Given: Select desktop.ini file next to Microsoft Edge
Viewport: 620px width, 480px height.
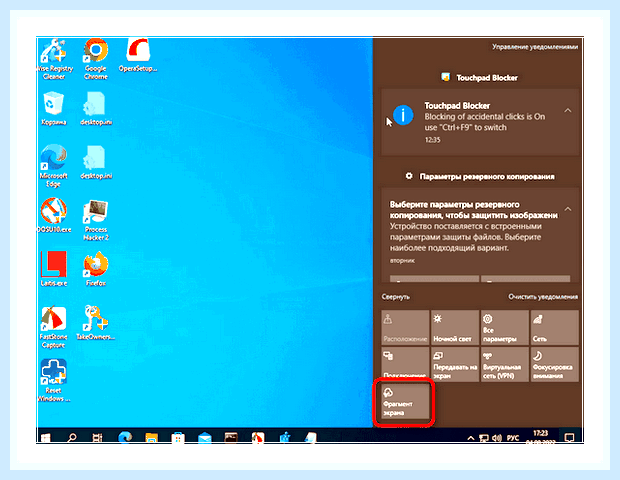Looking at the screenshot, I should pyautogui.click(x=96, y=162).
